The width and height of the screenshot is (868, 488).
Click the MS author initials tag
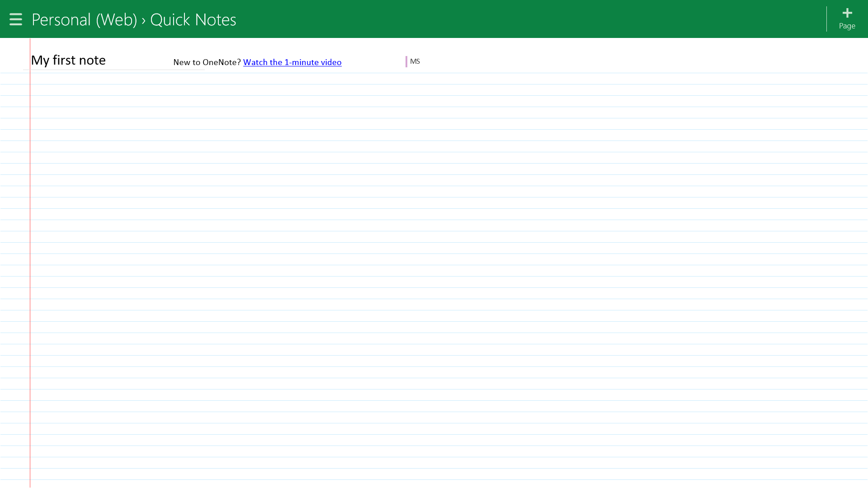[415, 61]
